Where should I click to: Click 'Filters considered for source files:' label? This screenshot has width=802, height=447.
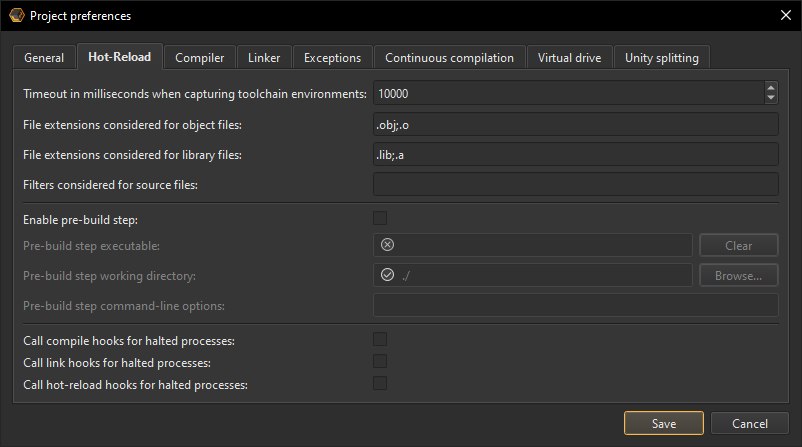coord(110,185)
